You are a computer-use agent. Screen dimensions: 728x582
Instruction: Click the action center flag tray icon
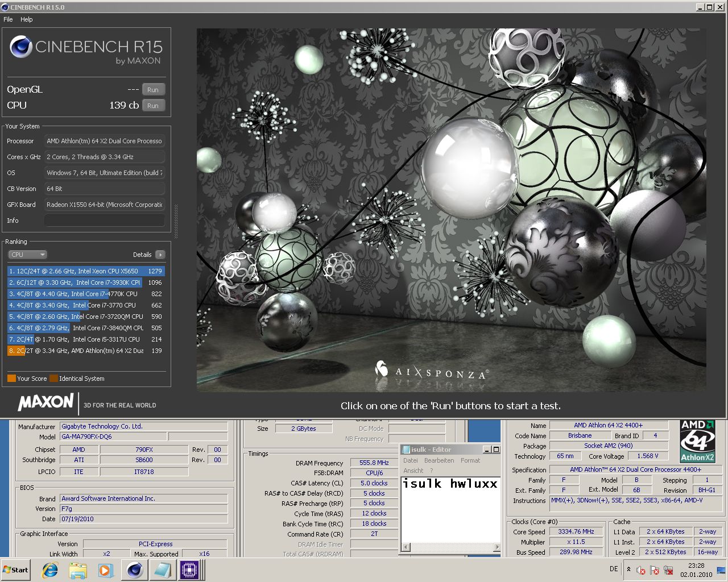pos(655,570)
